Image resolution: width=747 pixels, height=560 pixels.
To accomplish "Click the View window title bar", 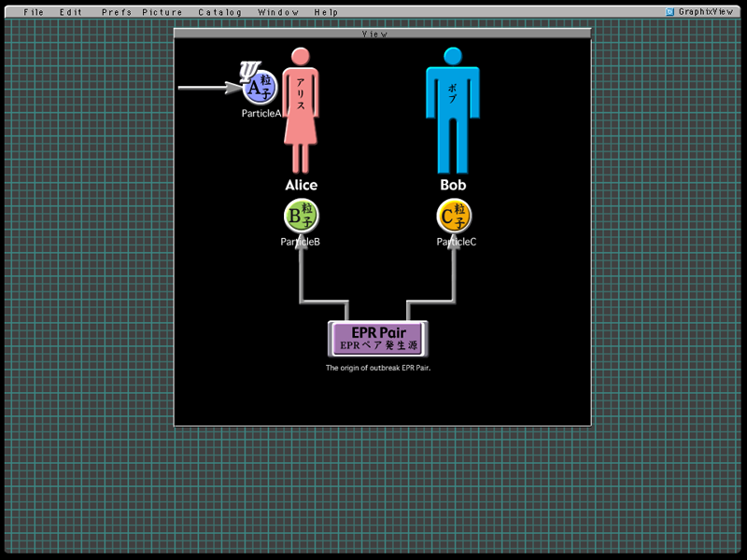I will [x=382, y=34].
